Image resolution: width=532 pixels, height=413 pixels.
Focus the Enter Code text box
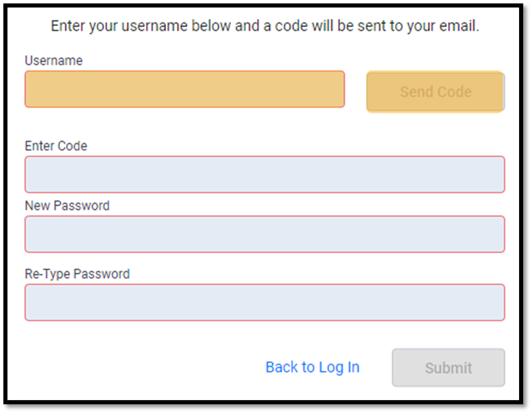264,175
